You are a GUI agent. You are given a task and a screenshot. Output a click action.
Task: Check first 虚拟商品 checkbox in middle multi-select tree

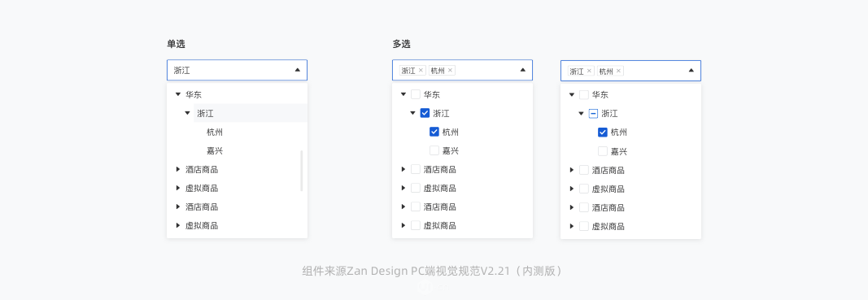[415, 188]
